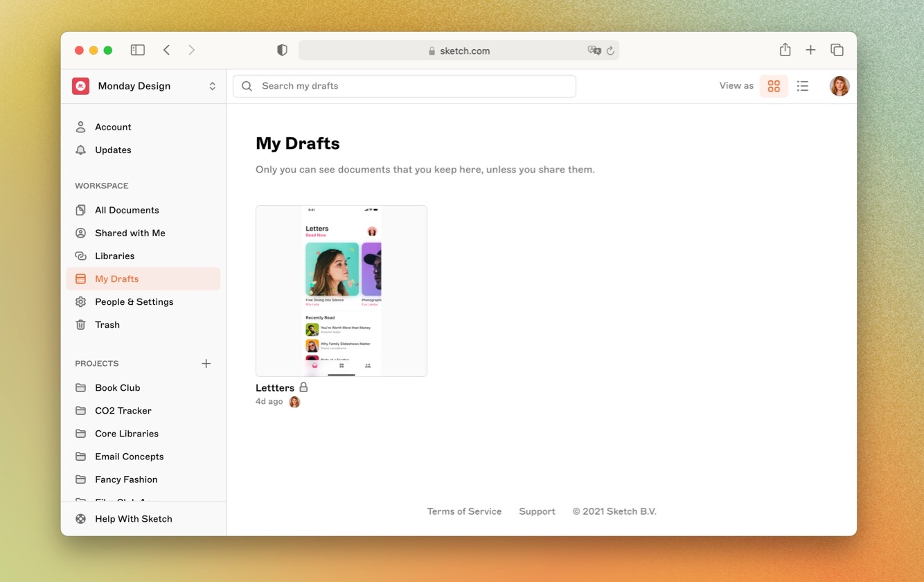Open Book Club project
This screenshot has width=924, height=582.
coord(143,387)
